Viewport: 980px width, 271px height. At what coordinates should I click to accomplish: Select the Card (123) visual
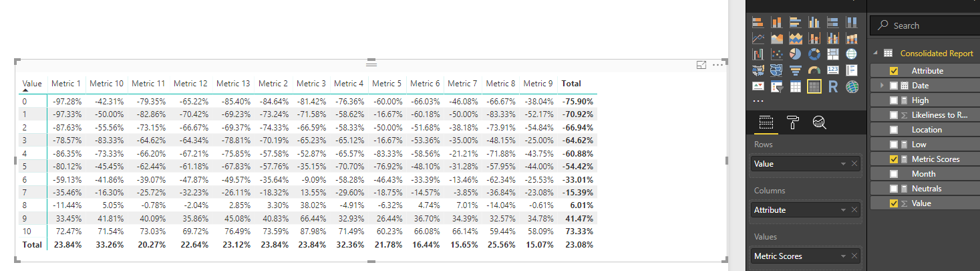(x=833, y=70)
